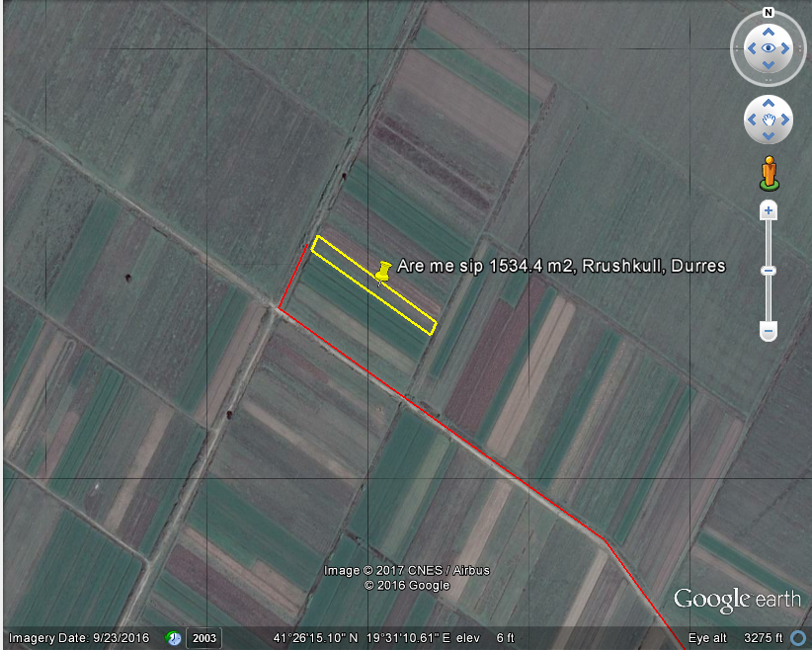
Task: Rotate view right with look joystick arrow
Action: (785, 48)
